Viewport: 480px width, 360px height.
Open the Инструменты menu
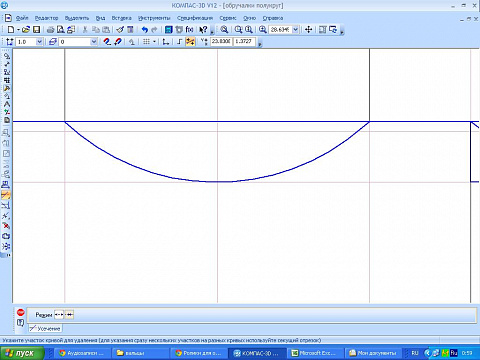(154, 18)
